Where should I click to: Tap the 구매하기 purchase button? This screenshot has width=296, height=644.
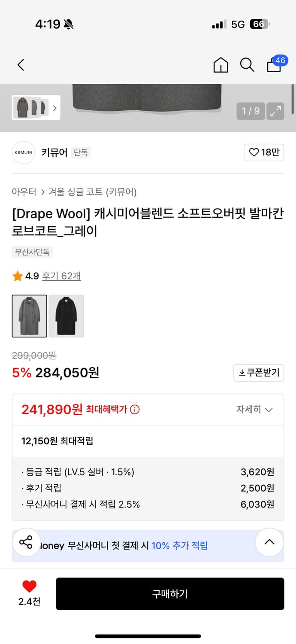point(170,593)
